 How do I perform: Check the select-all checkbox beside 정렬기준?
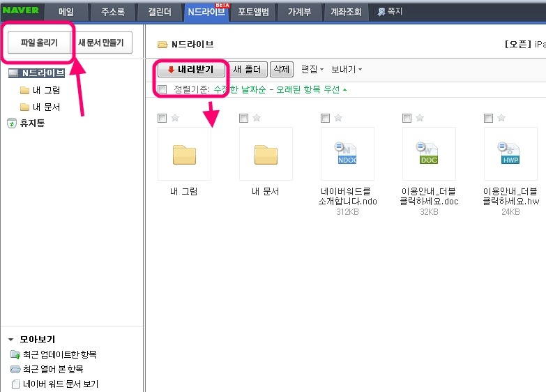pyautogui.click(x=162, y=89)
